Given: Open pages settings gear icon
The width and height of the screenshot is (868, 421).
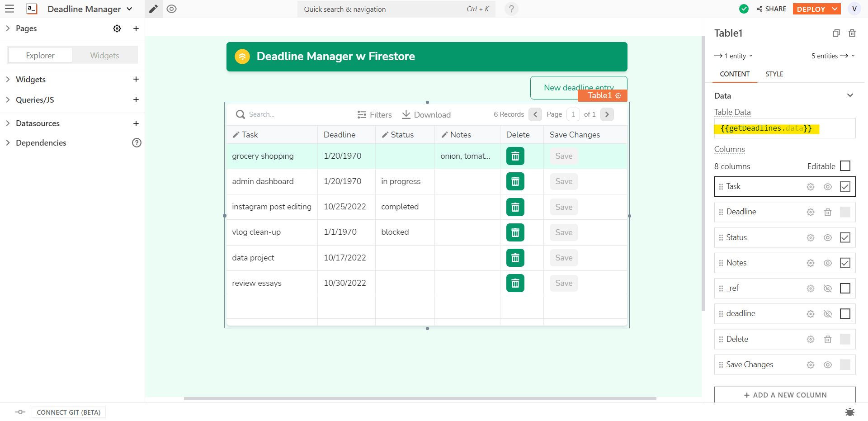Looking at the screenshot, I should pyautogui.click(x=117, y=28).
